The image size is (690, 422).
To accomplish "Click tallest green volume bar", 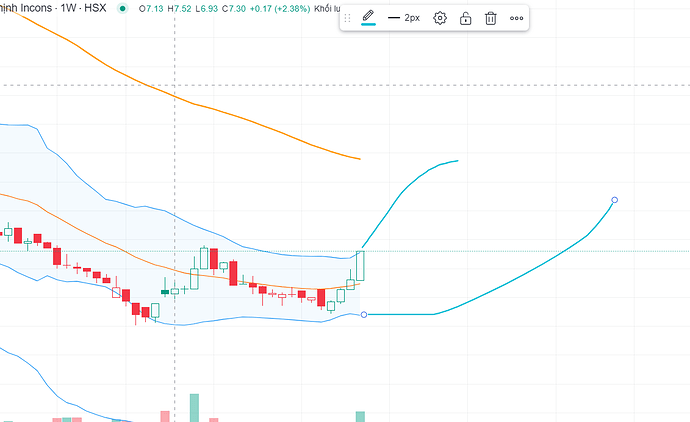I will [194, 408].
